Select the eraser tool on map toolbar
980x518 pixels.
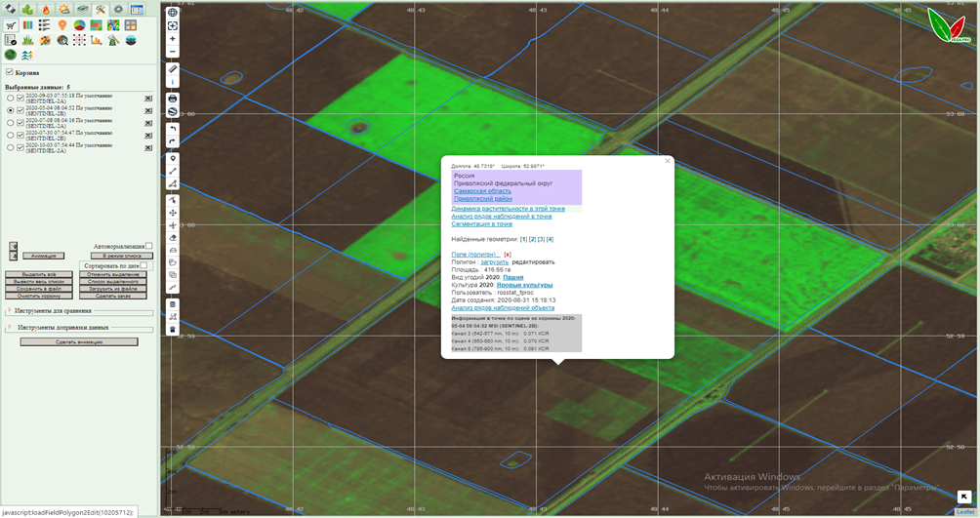173,238
